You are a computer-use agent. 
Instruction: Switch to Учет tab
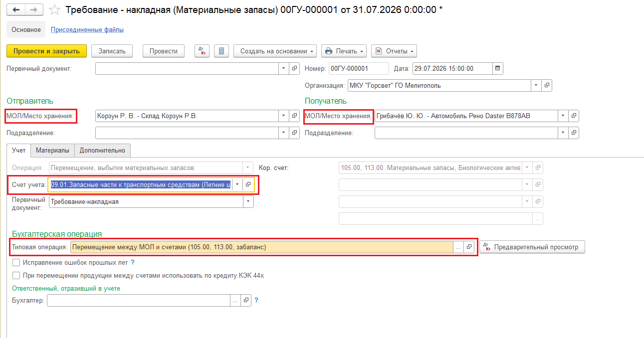(x=19, y=150)
